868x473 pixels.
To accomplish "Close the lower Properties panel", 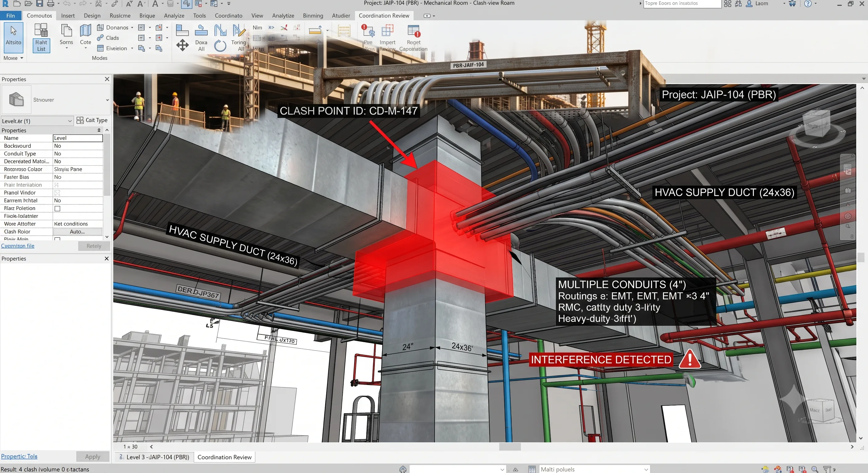I will pos(107,259).
